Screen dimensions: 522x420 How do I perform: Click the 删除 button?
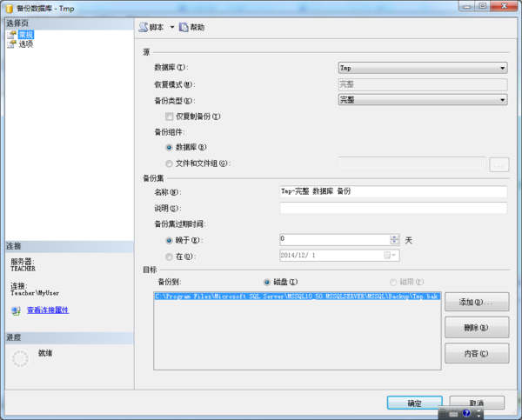point(476,328)
